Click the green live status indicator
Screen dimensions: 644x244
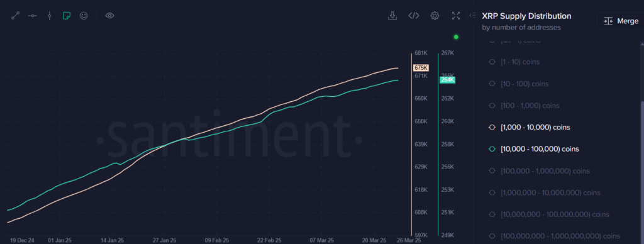(x=456, y=37)
